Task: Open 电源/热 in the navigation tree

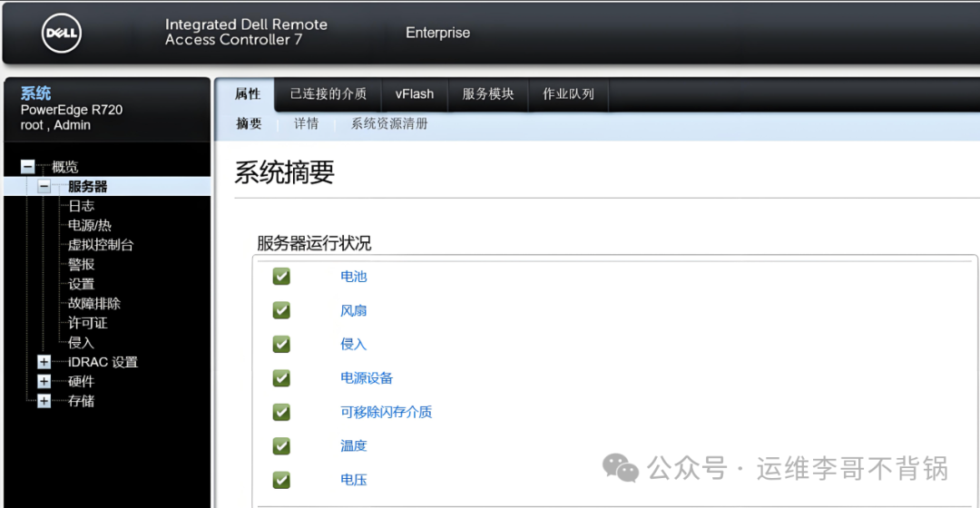Action: pos(89,225)
